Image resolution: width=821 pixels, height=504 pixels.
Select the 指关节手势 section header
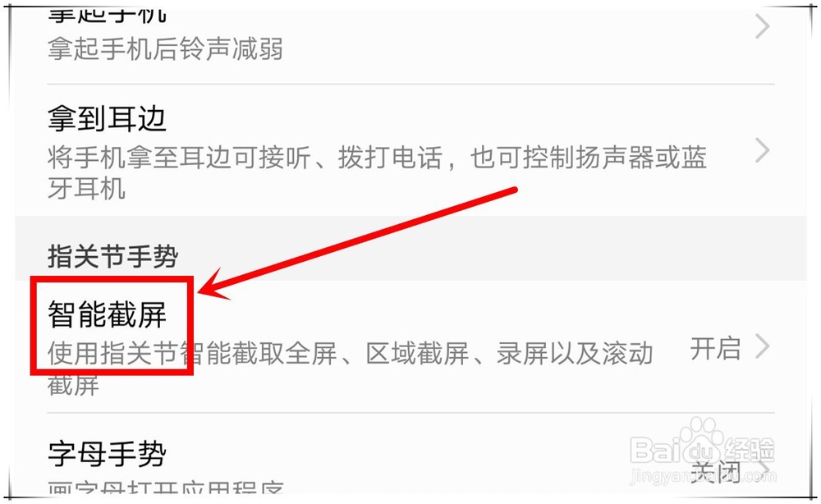[112, 256]
